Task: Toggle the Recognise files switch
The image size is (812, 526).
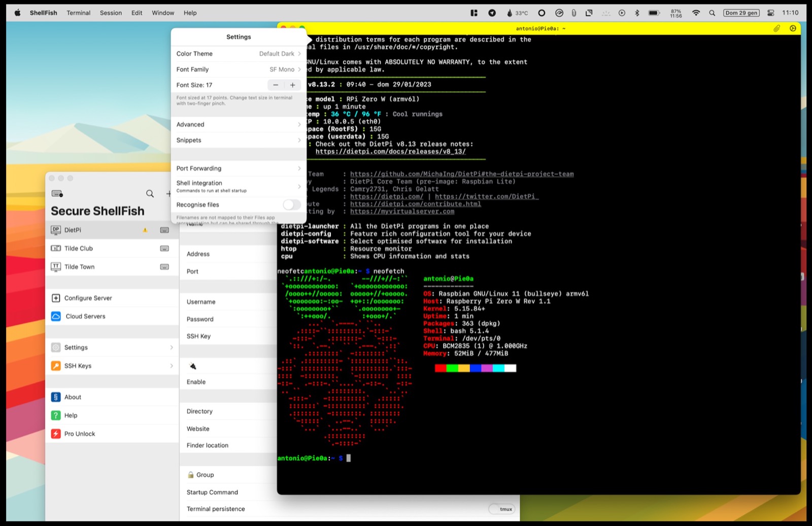Action: click(291, 205)
